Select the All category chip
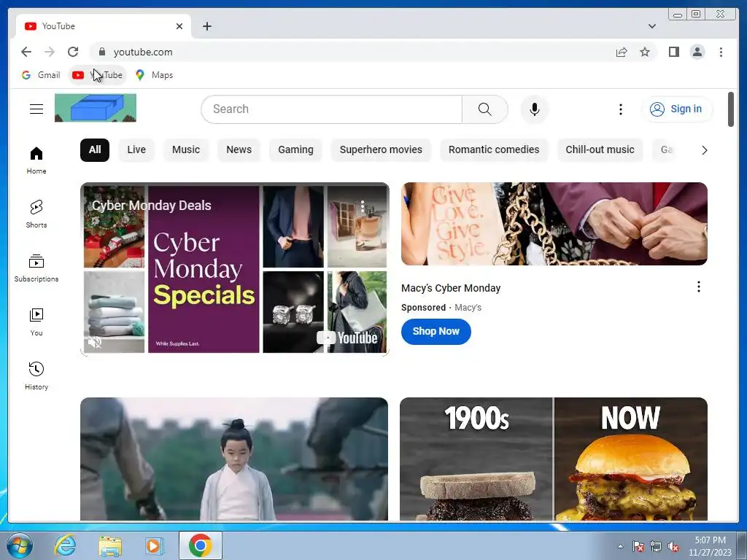This screenshot has width=747, height=560. (x=95, y=150)
